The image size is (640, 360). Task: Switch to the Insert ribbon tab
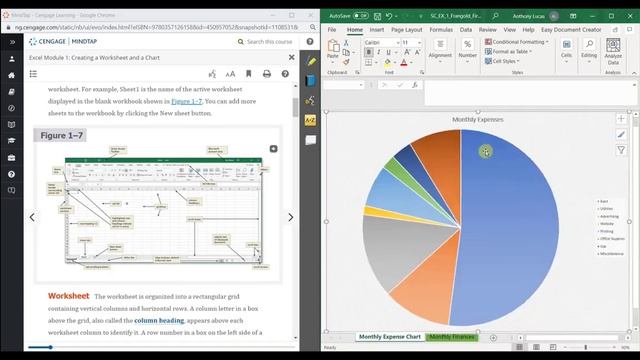[376, 30]
